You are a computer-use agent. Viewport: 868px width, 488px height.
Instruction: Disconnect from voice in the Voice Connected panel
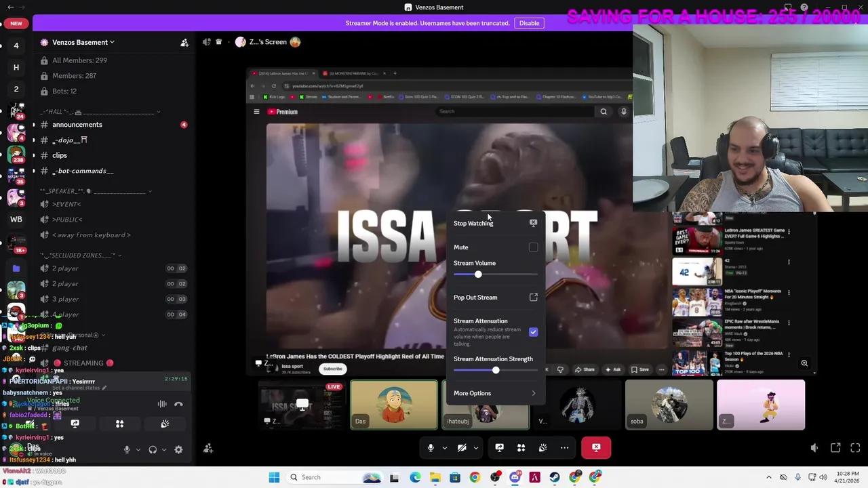click(x=178, y=404)
